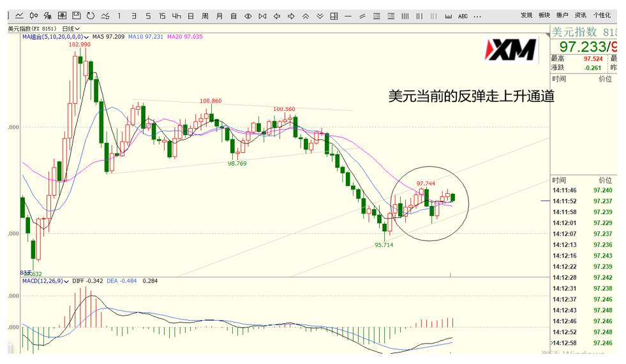Click the DEA -0.484 value
The height and width of the screenshot is (364, 626).
tap(121, 281)
